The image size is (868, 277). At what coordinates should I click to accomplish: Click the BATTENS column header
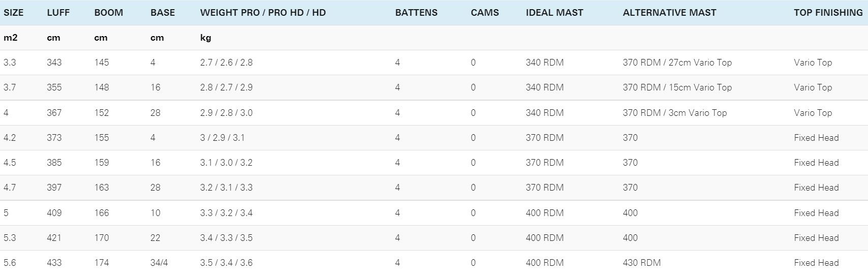point(416,13)
